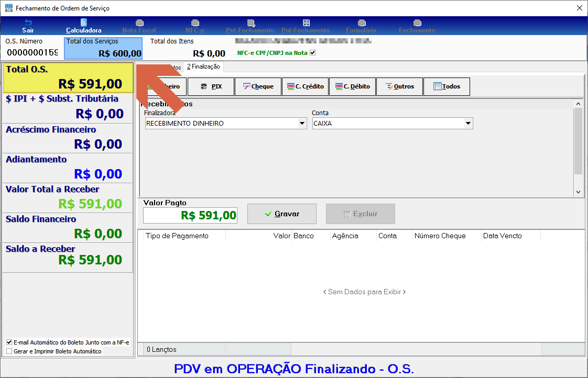Viewport: 588px width, 378px height.
Task: Select C. Crédito payment method
Action: (x=305, y=86)
